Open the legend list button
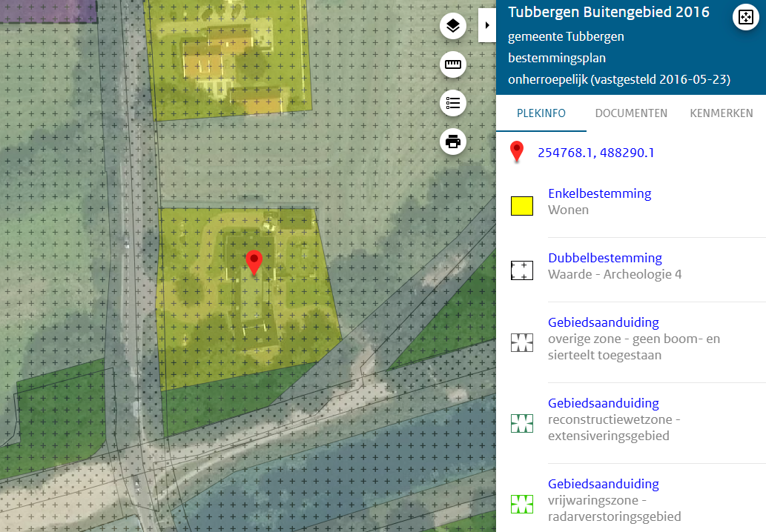The image size is (766, 532). 453,103
